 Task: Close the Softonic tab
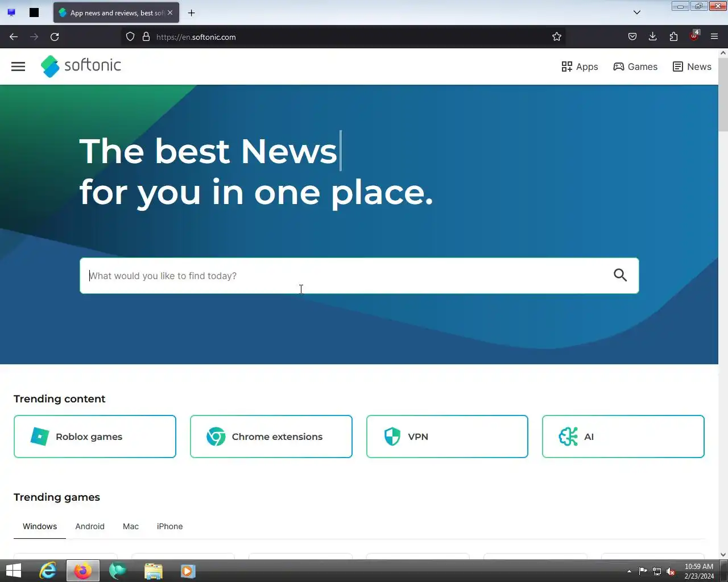point(170,13)
